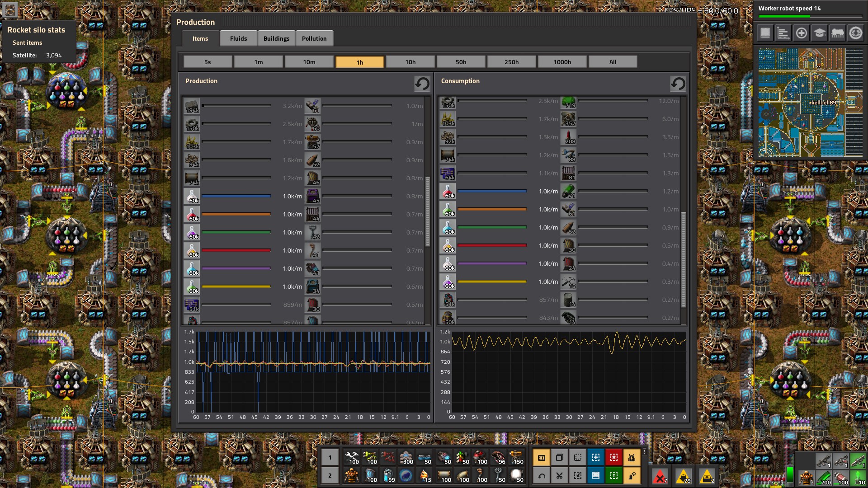Open the yellow alert showing 79
Screen dimensions: 868x488
(684, 476)
